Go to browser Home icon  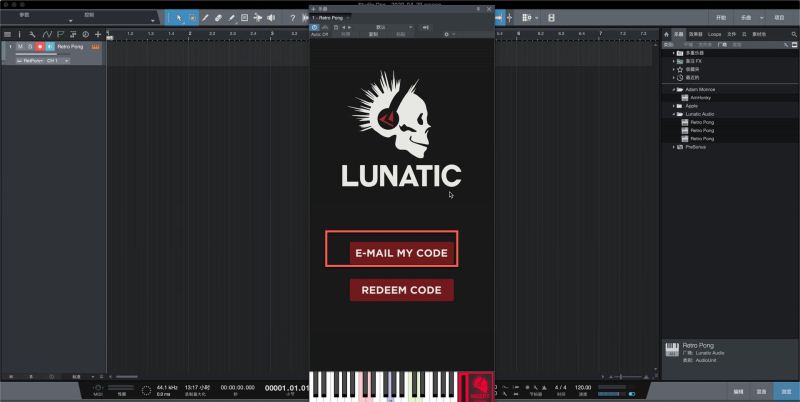[666, 34]
